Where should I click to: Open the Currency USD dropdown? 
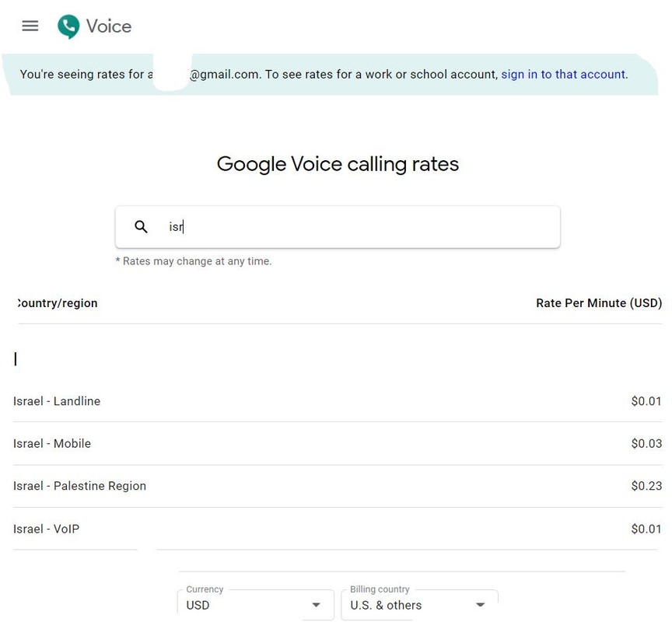click(x=255, y=605)
